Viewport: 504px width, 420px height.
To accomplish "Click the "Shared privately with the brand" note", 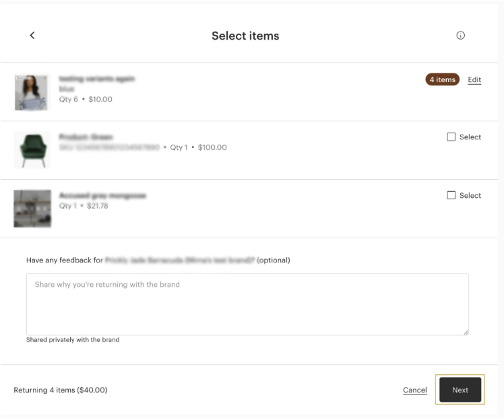I will 73,340.
